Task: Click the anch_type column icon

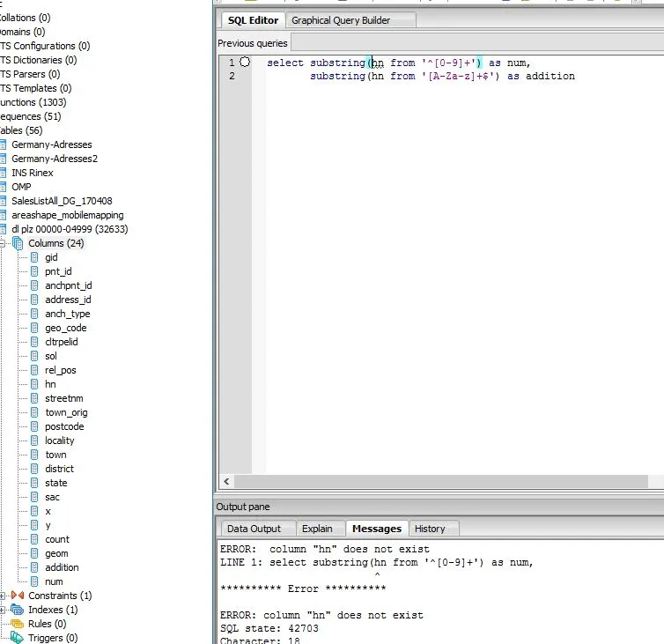Action: pos(34,314)
